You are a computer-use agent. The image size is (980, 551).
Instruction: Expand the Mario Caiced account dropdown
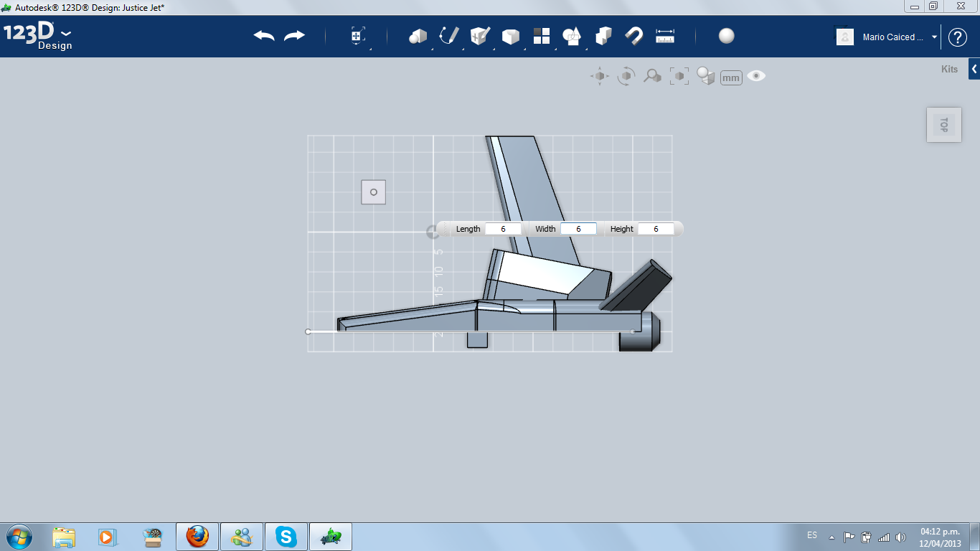click(x=934, y=37)
